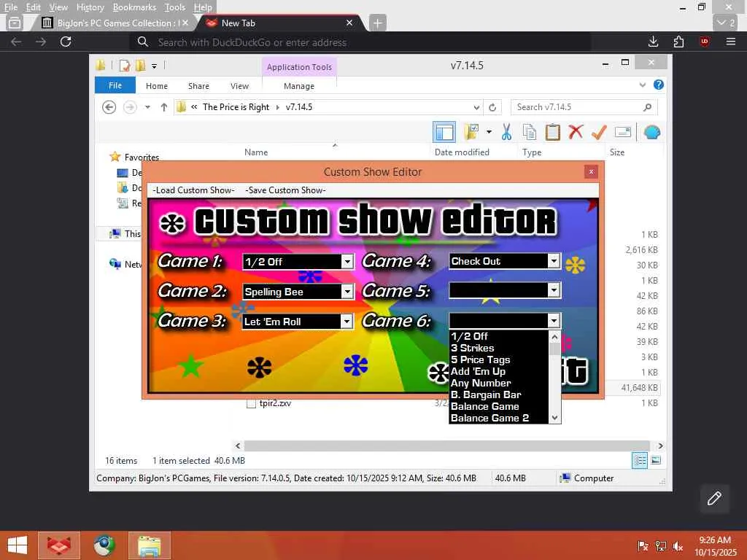This screenshot has height=560, width=747.
Task: Click the Explorer horizontal scrollbar right arrow
Action: (659, 446)
